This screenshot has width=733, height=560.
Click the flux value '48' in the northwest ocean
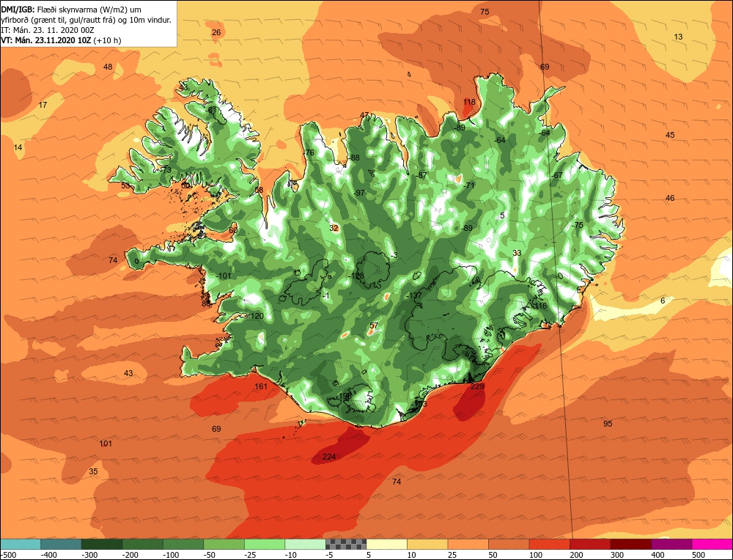[x=108, y=67]
